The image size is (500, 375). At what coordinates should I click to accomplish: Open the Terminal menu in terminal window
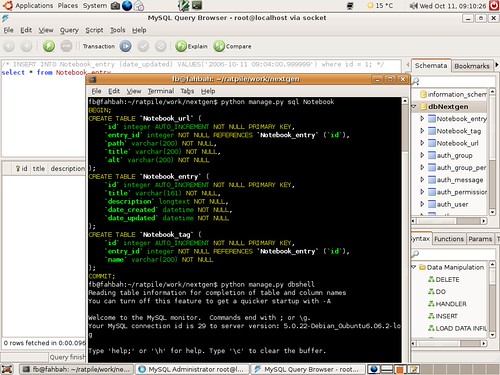point(161,91)
